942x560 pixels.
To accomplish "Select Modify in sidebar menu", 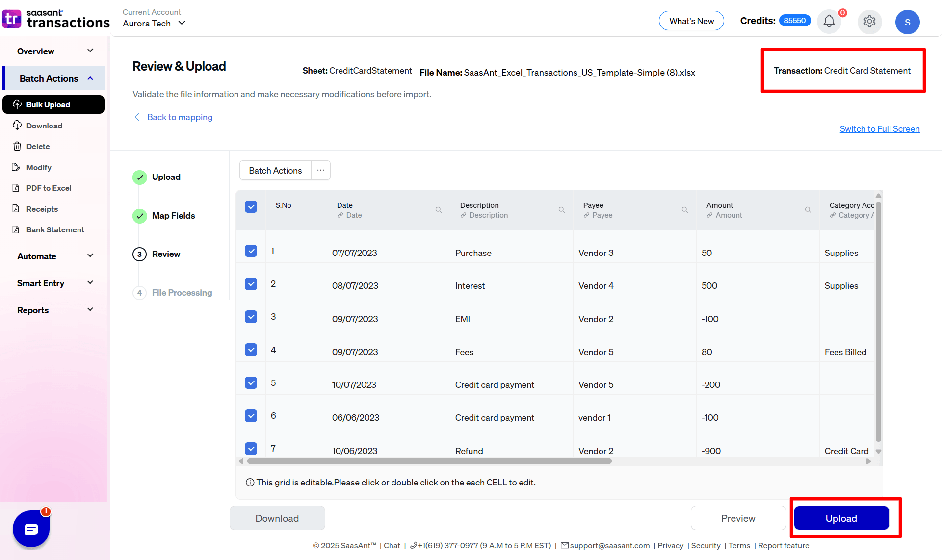I will point(39,167).
